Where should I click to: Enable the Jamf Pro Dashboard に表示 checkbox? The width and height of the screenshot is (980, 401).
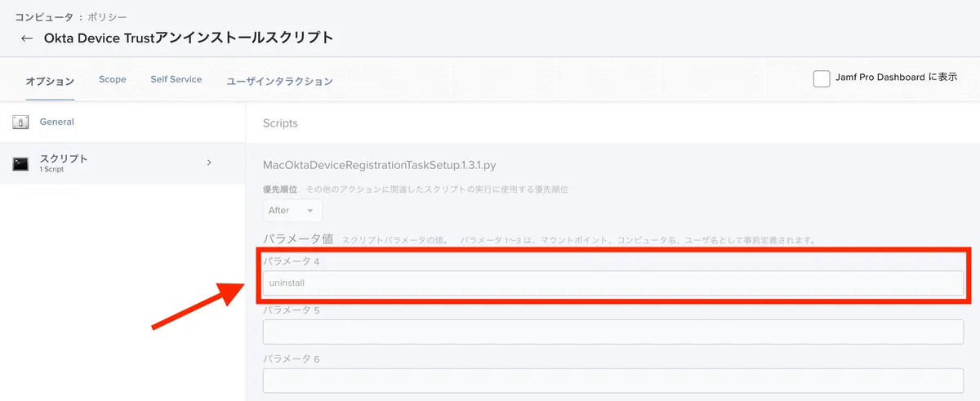[x=822, y=78]
